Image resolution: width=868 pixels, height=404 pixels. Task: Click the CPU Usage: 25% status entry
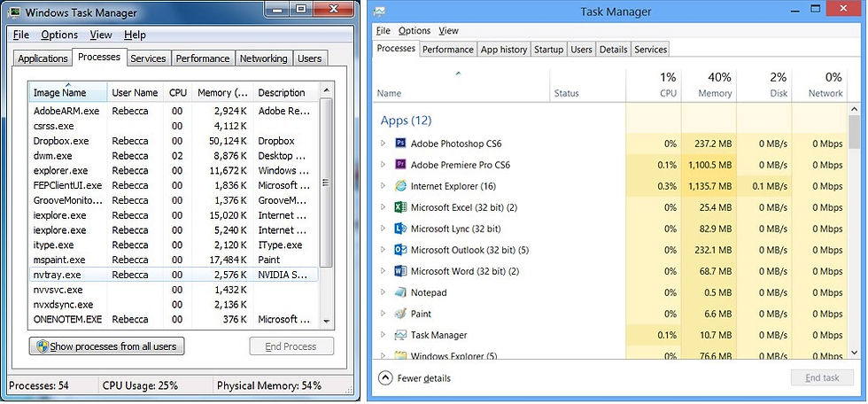coord(140,385)
